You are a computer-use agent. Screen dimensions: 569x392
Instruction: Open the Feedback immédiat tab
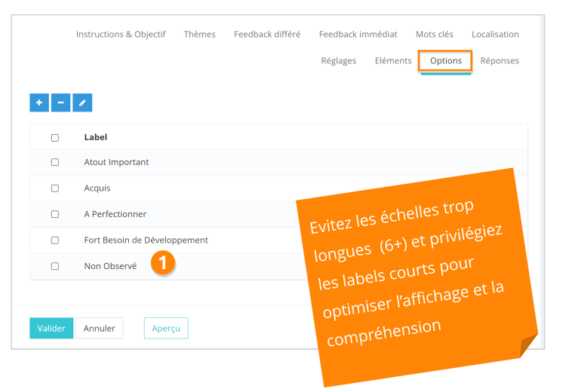pos(358,34)
